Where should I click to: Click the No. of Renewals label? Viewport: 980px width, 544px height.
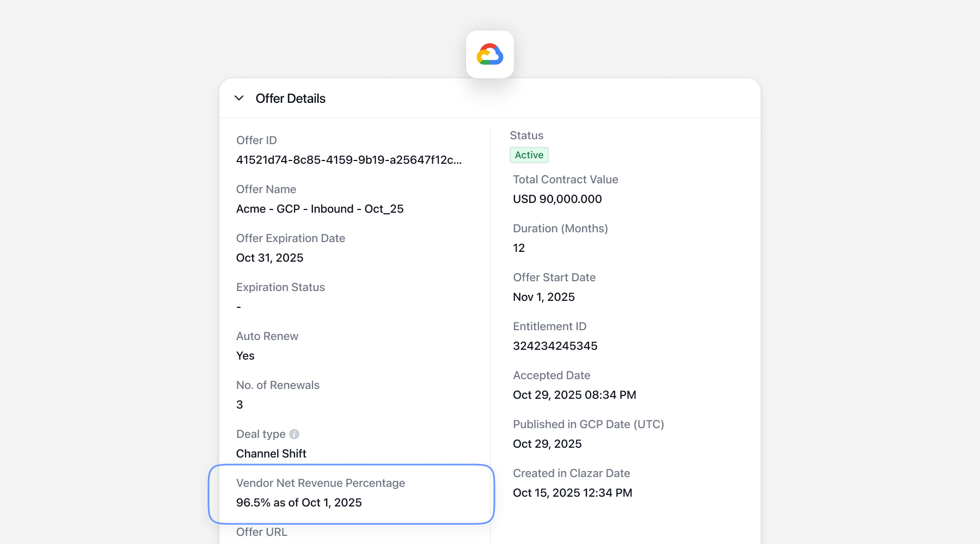(278, 385)
